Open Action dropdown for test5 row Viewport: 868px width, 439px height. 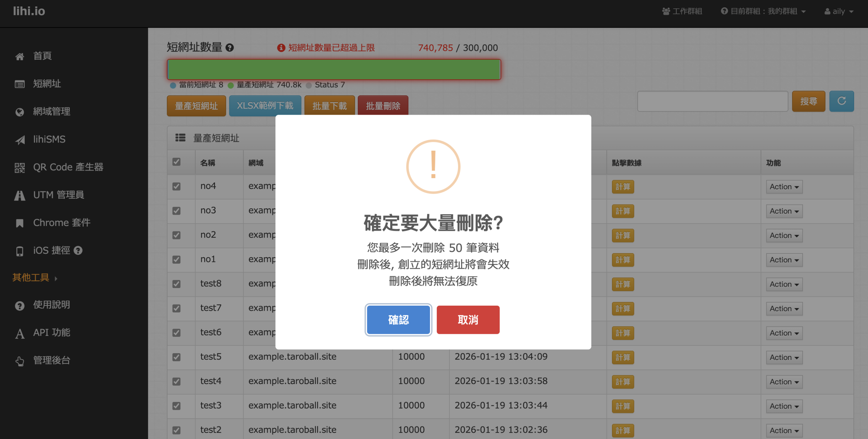pyautogui.click(x=784, y=357)
